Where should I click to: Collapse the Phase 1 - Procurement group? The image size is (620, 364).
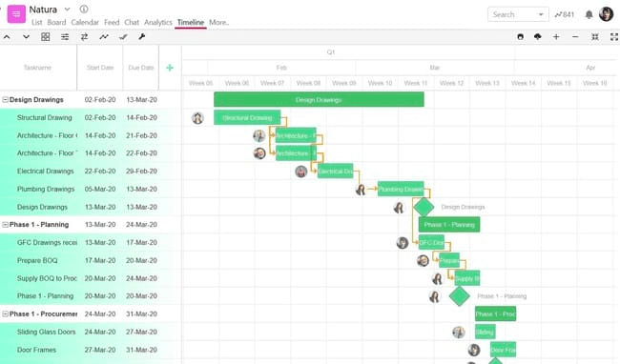pyautogui.click(x=5, y=314)
